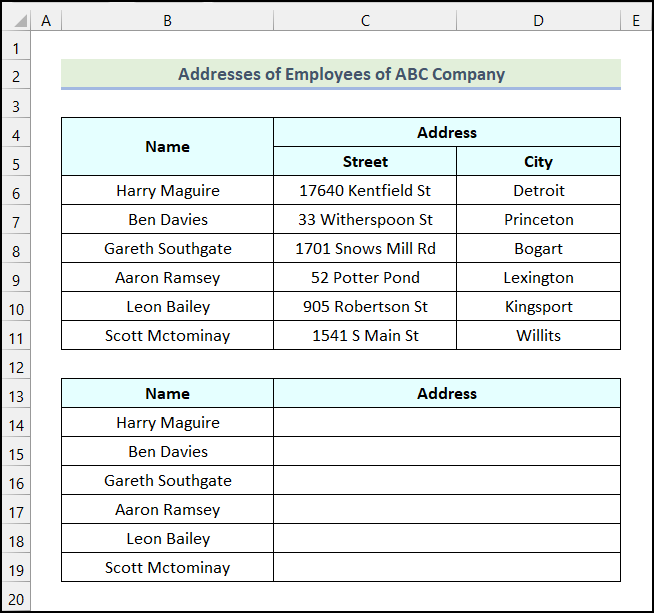Select the merged 'Address' header in row 4
The width and height of the screenshot is (654, 613).
tap(447, 132)
